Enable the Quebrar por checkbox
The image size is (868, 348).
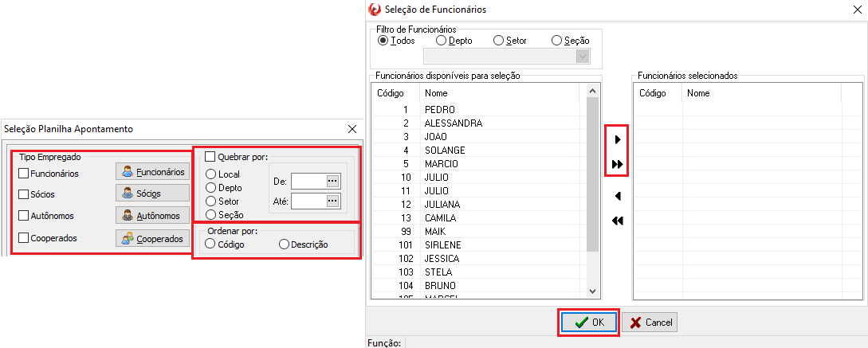(x=210, y=157)
